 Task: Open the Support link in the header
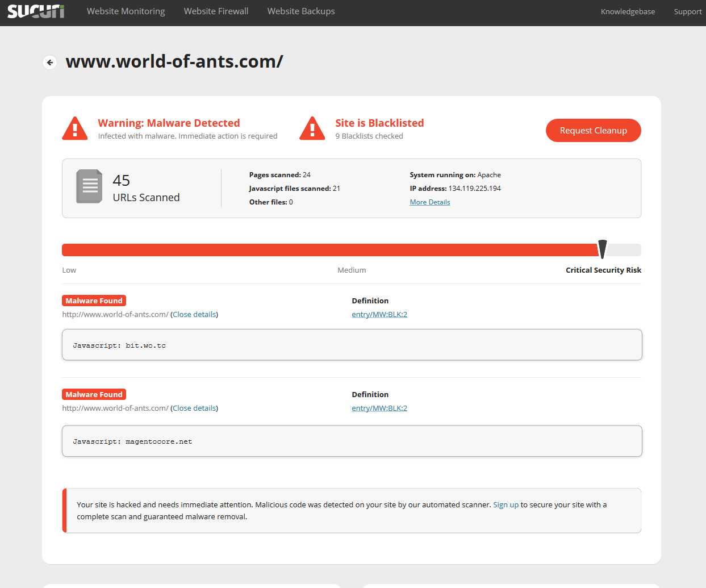(687, 12)
